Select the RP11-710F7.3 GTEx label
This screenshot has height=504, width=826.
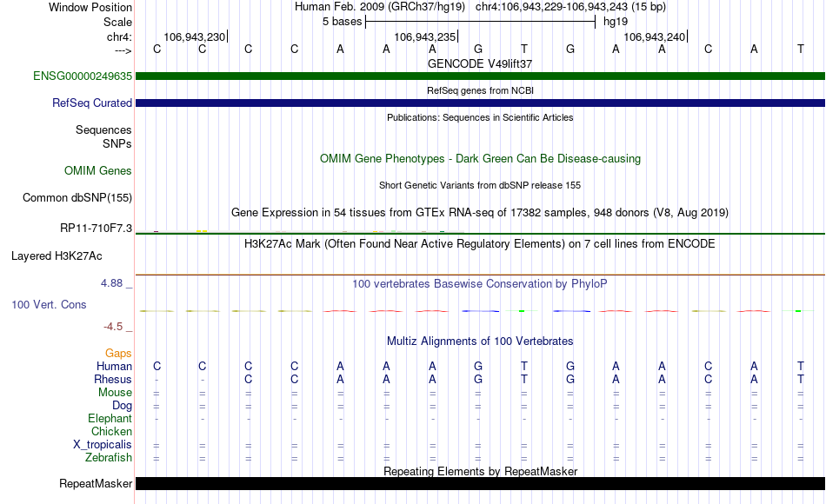point(96,228)
